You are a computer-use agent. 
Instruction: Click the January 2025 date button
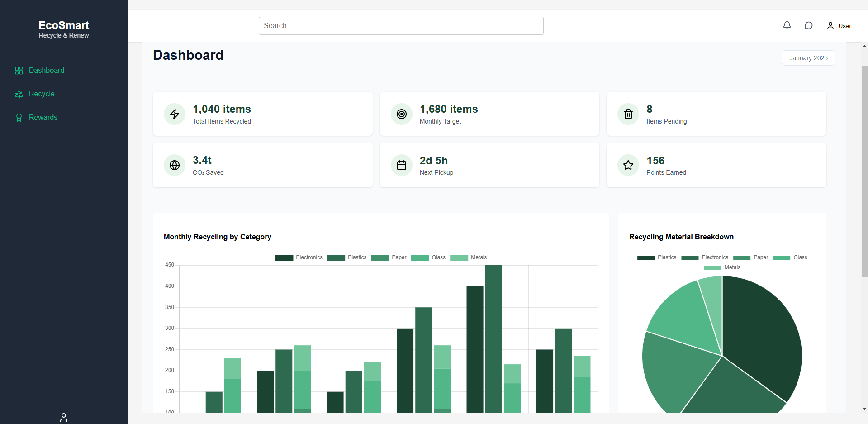(808, 58)
